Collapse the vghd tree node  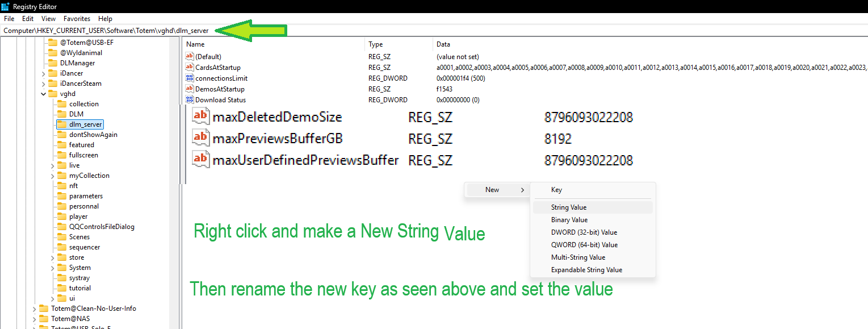44,94
